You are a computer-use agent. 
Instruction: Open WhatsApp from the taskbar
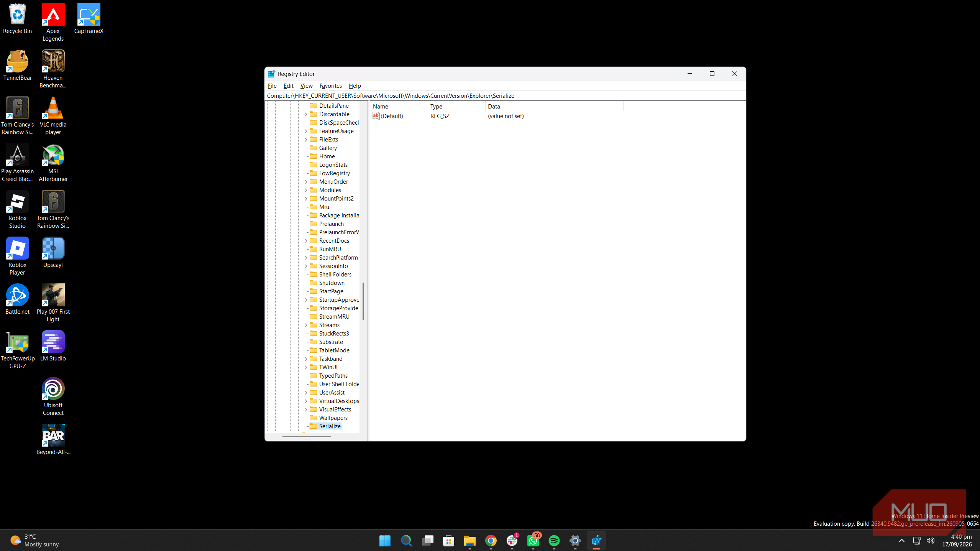pyautogui.click(x=533, y=541)
